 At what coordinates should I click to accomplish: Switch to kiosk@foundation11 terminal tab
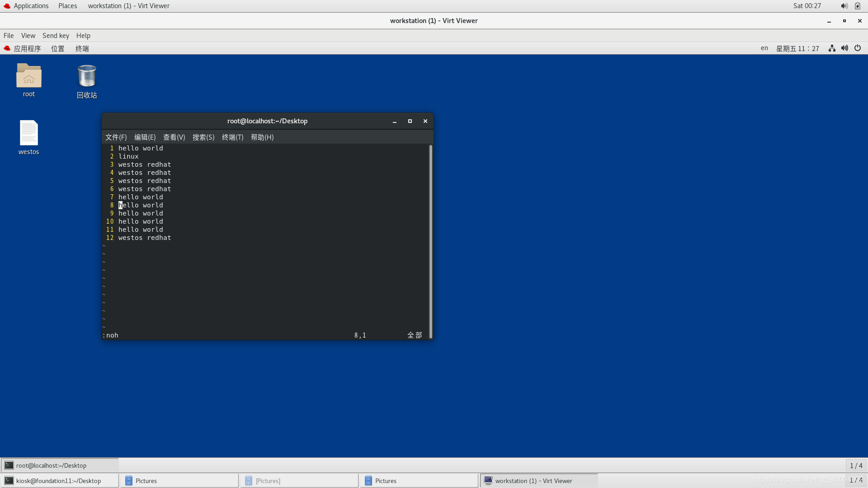pos(59,480)
